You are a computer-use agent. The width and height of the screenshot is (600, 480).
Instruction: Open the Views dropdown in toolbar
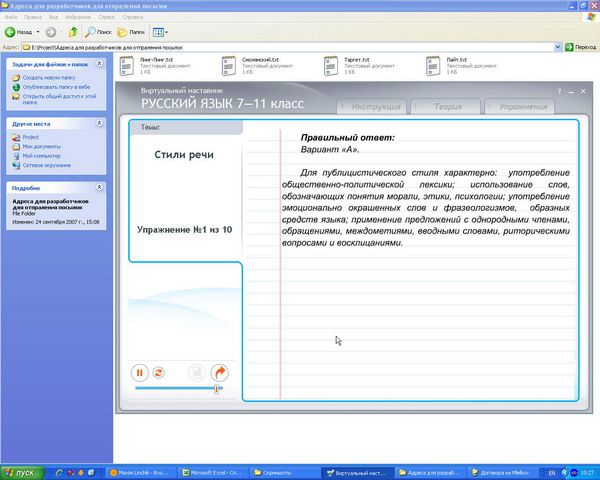162,32
